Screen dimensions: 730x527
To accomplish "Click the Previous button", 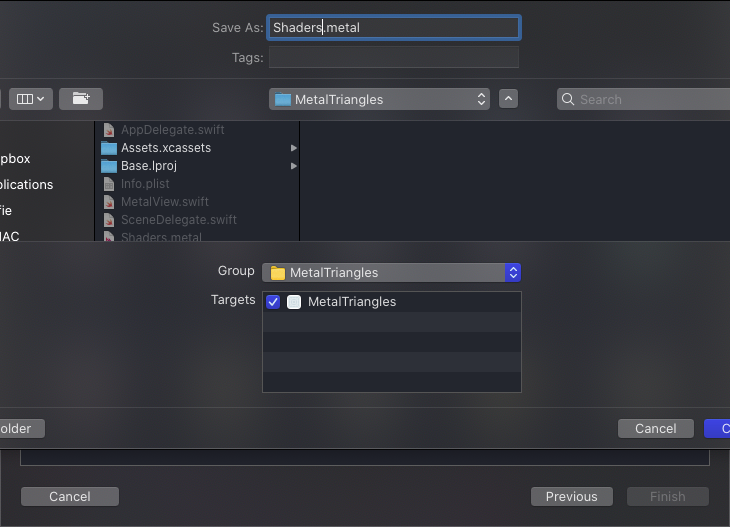I will point(572,496).
